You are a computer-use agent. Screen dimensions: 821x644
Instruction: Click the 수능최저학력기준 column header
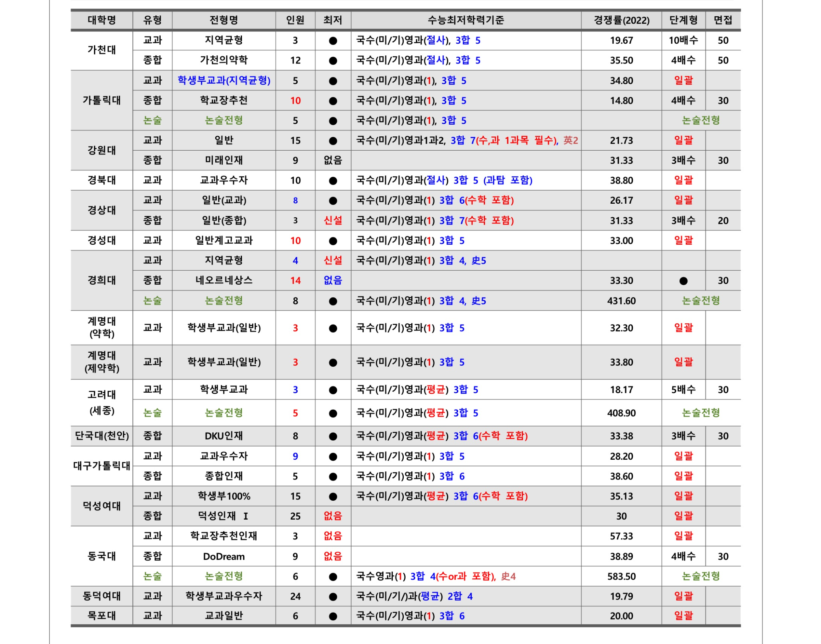pyautogui.click(x=466, y=20)
